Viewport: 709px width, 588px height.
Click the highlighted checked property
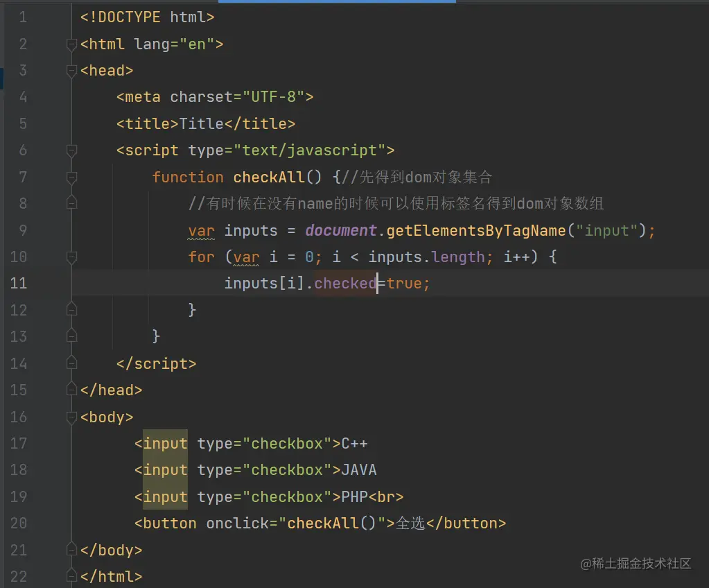(x=345, y=284)
